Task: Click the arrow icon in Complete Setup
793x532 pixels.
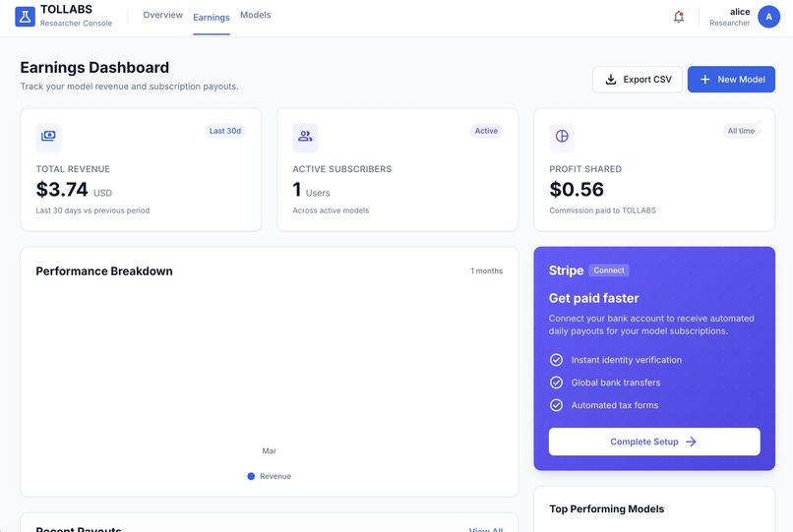Action: pos(691,442)
